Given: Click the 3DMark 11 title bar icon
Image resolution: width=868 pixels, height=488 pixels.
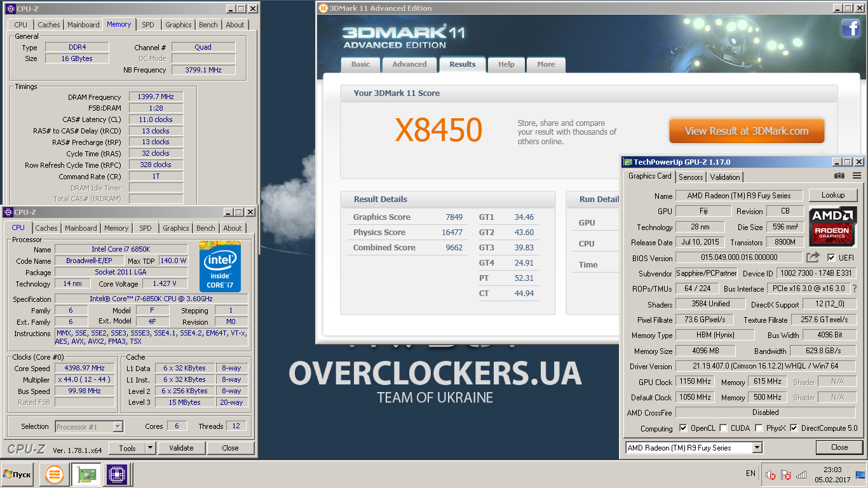Looking at the screenshot, I should point(324,8).
